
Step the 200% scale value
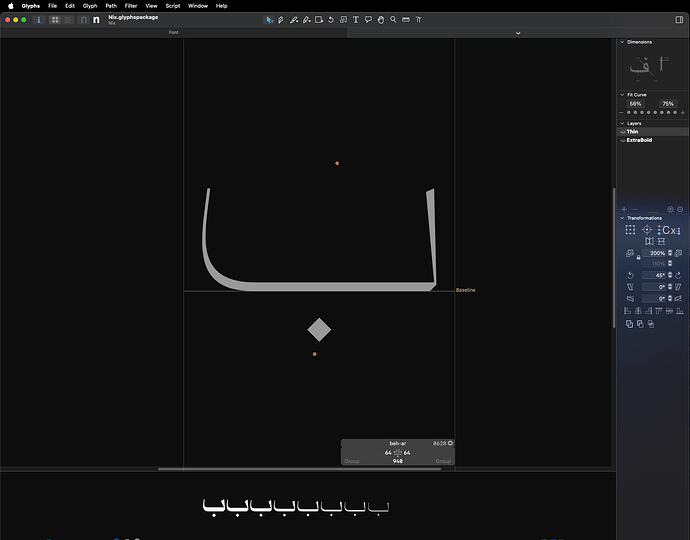(x=670, y=253)
